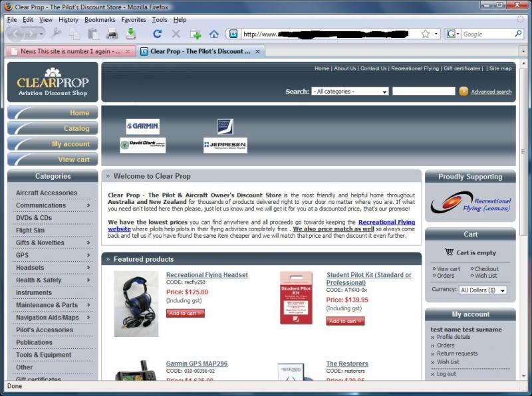Open Profile details link

click(454, 337)
